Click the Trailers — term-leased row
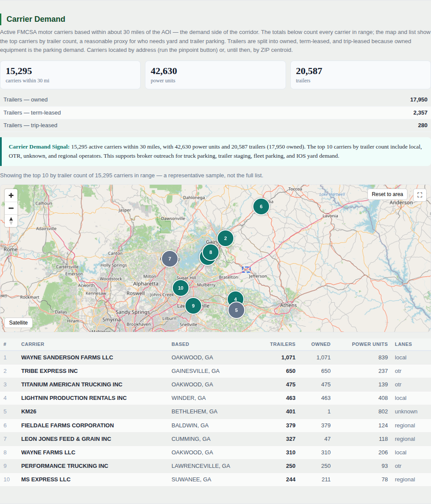431x504 pixels. point(215,113)
